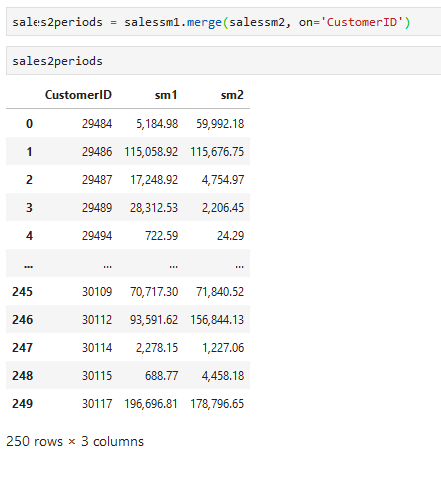The width and height of the screenshot is (441, 480).
Task: Select the sm2 column header
Action: pos(232,95)
